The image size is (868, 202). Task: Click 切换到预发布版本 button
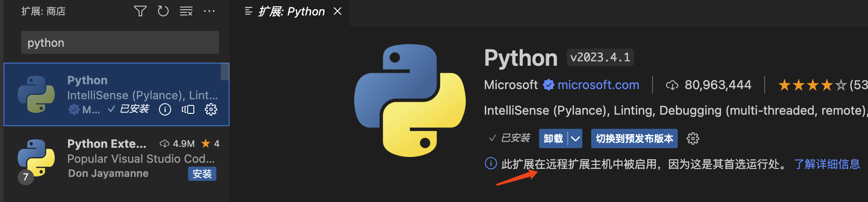tap(634, 138)
